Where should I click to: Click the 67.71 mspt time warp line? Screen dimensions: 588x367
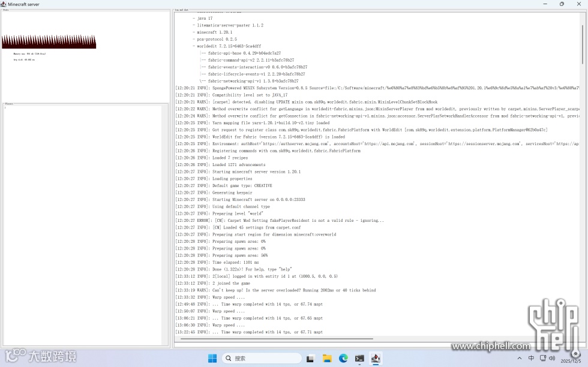pos(249,332)
